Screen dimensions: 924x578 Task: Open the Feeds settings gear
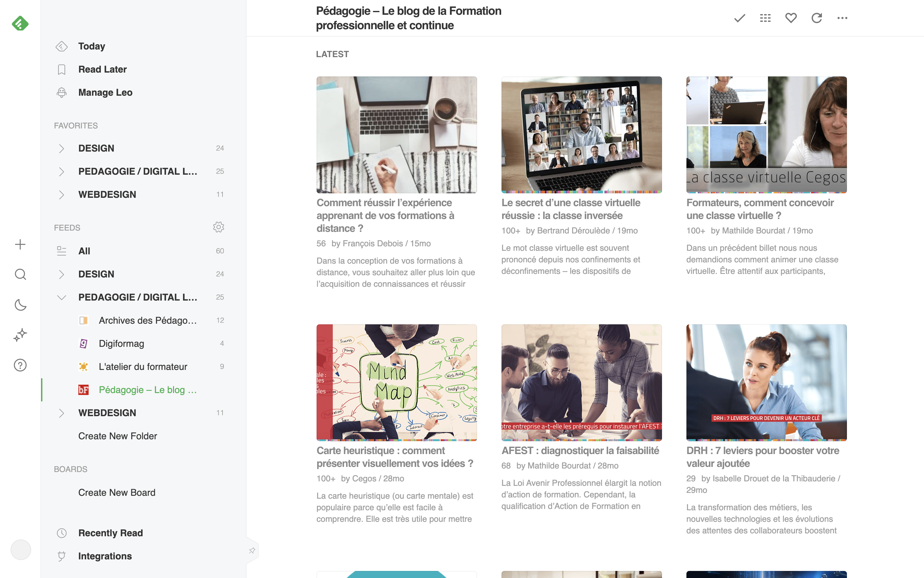[x=218, y=227]
